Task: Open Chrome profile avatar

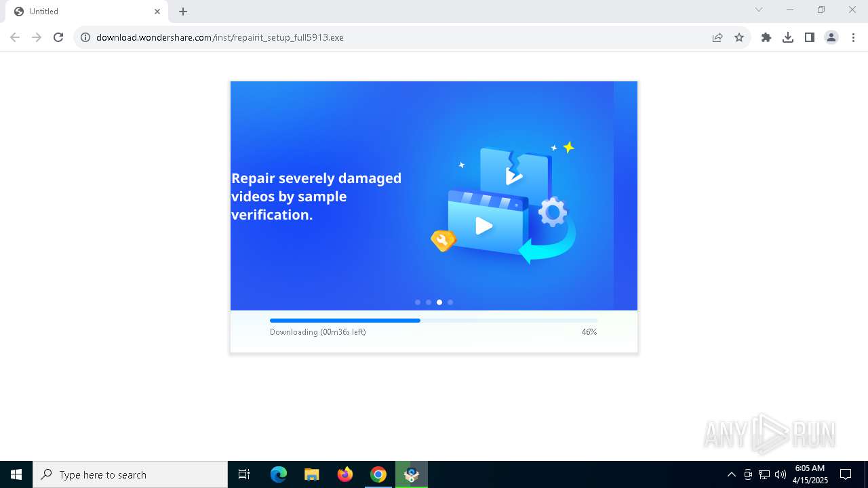Action: coord(831,37)
